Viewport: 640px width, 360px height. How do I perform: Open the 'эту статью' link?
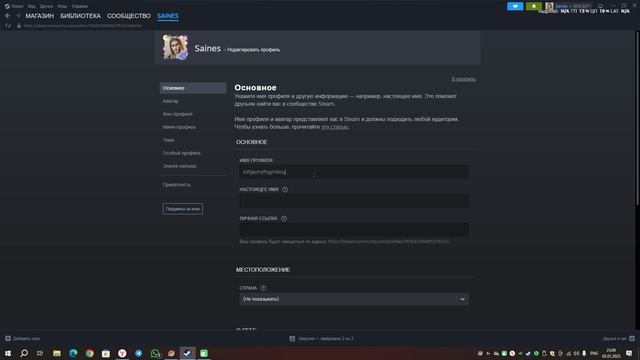tap(335, 127)
